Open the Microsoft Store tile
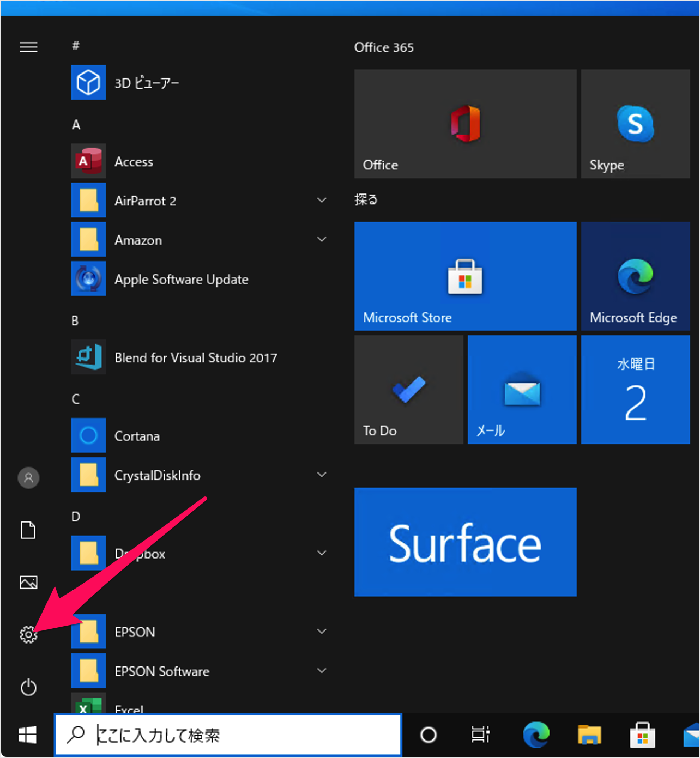700x758 pixels. [464, 276]
